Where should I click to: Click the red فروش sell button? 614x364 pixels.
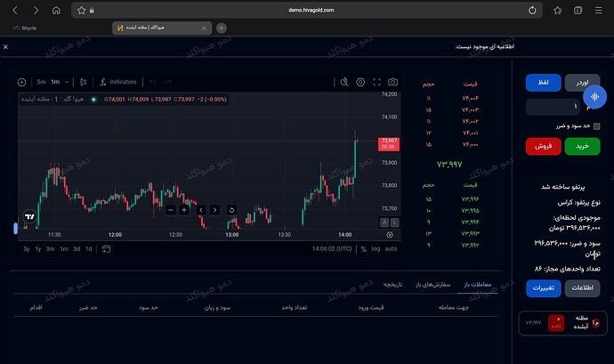[x=543, y=146]
